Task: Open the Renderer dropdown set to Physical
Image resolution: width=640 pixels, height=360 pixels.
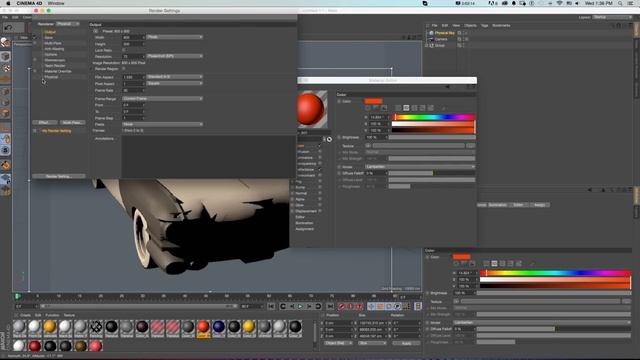Action: (x=68, y=24)
